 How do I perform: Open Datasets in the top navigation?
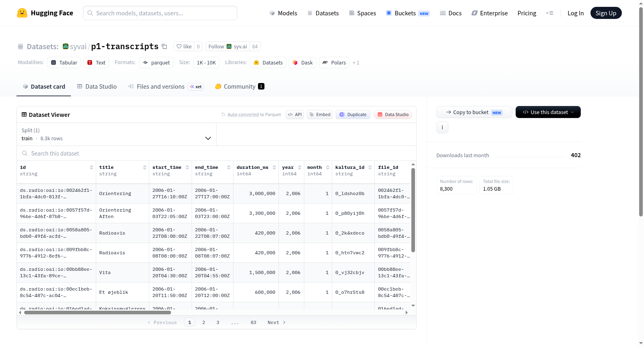(323, 13)
